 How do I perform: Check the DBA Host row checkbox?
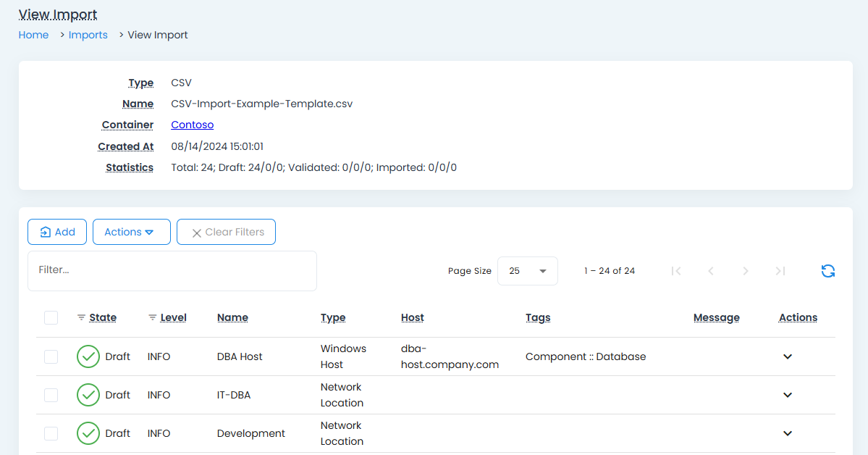51,356
